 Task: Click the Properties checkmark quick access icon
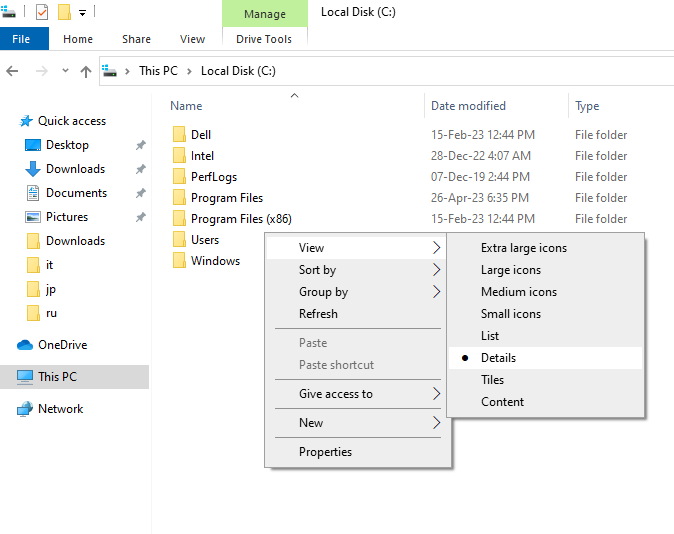tap(42, 12)
